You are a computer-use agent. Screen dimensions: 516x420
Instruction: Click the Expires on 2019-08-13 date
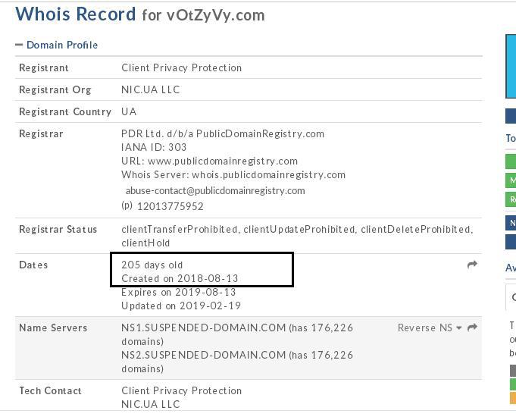tap(178, 292)
